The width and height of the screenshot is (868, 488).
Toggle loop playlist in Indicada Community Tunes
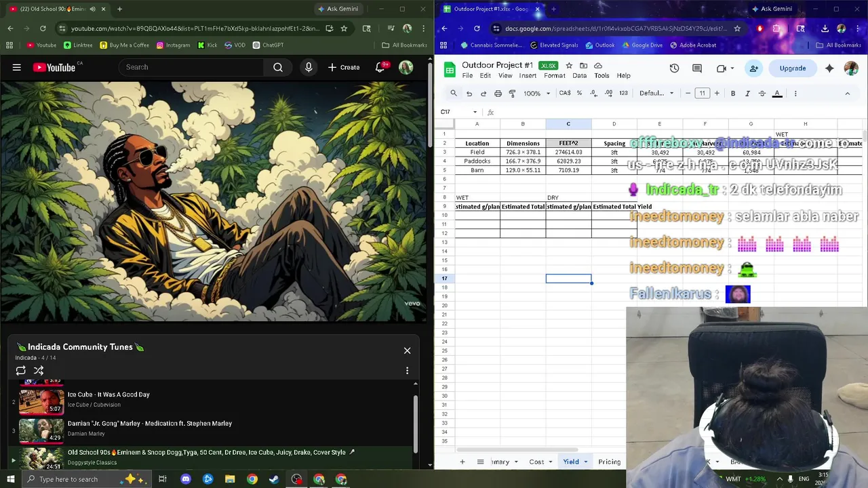tap(21, 371)
